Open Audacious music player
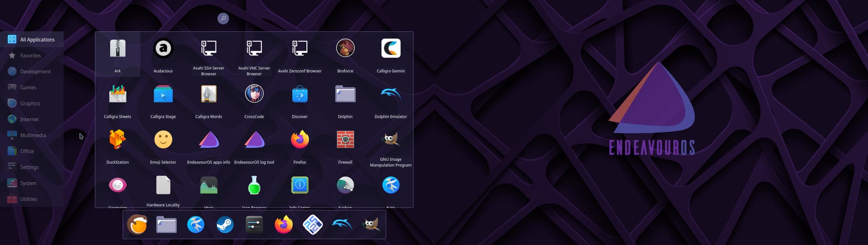The image size is (868, 245). point(163,54)
